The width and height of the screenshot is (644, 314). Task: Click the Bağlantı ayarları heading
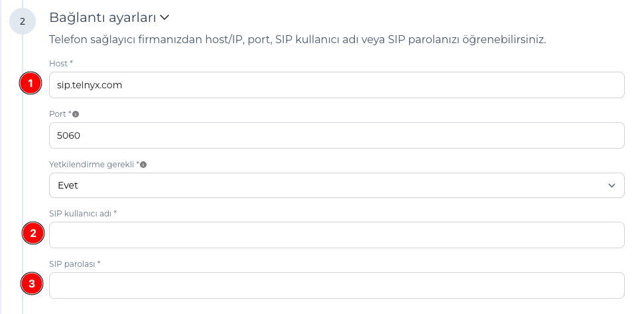point(103,18)
